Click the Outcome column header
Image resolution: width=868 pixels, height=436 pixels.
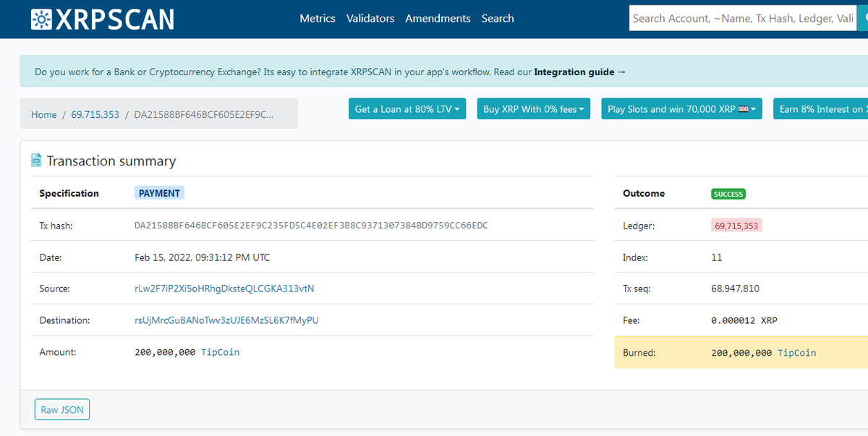click(644, 193)
